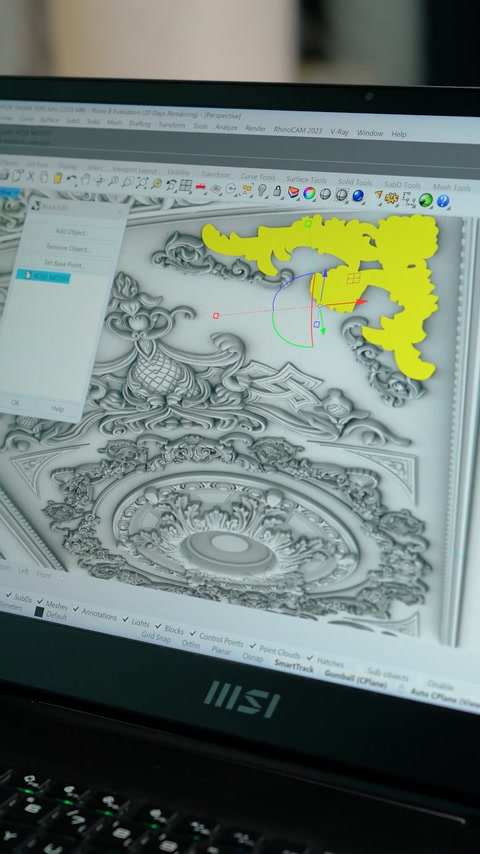Click the yellow Paste clipboard icon

(57, 178)
